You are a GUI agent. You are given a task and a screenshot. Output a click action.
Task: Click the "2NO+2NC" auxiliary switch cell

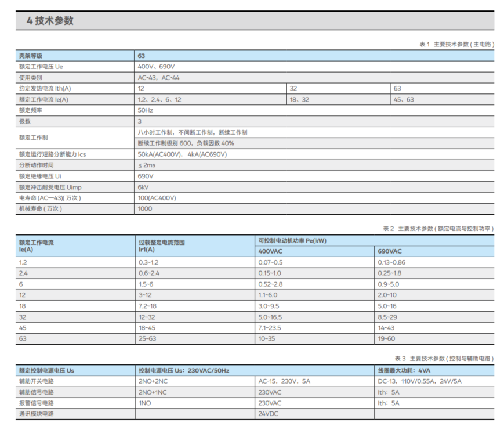click(153, 381)
